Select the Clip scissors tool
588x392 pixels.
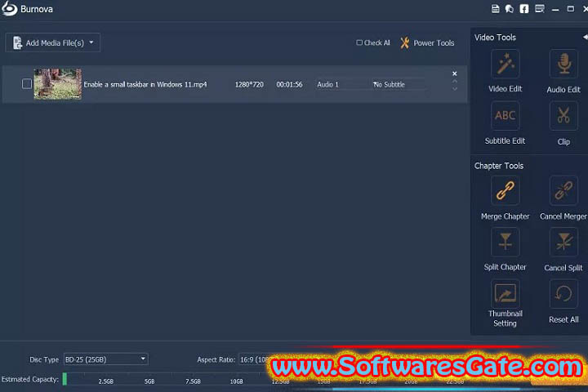563,115
